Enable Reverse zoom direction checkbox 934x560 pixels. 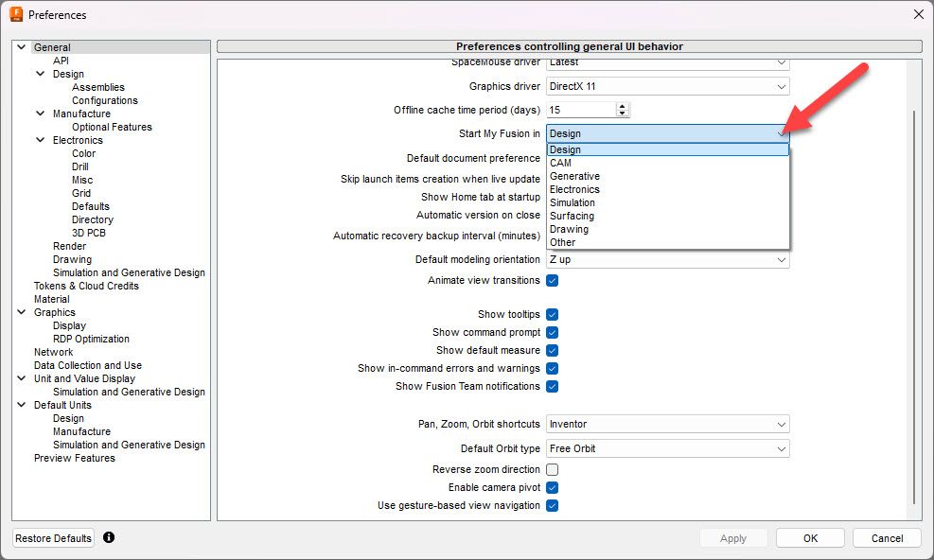coord(553,469)
